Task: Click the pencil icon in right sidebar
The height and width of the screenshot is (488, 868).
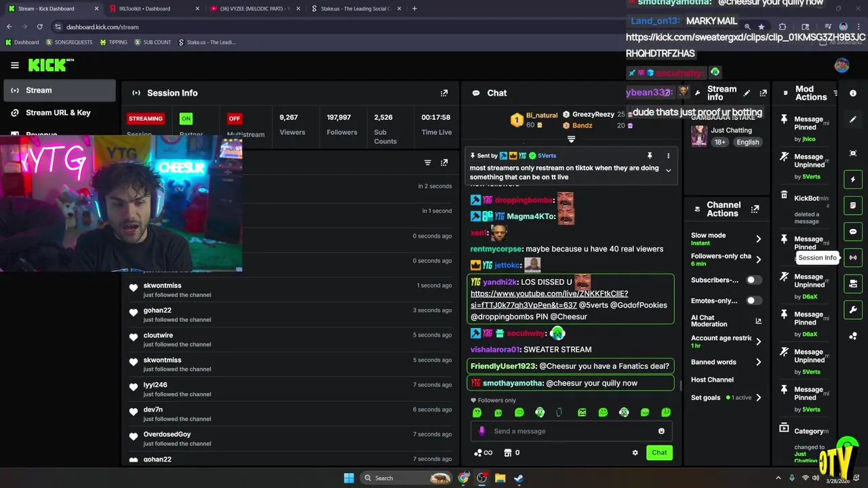Action: coord(853,119)
